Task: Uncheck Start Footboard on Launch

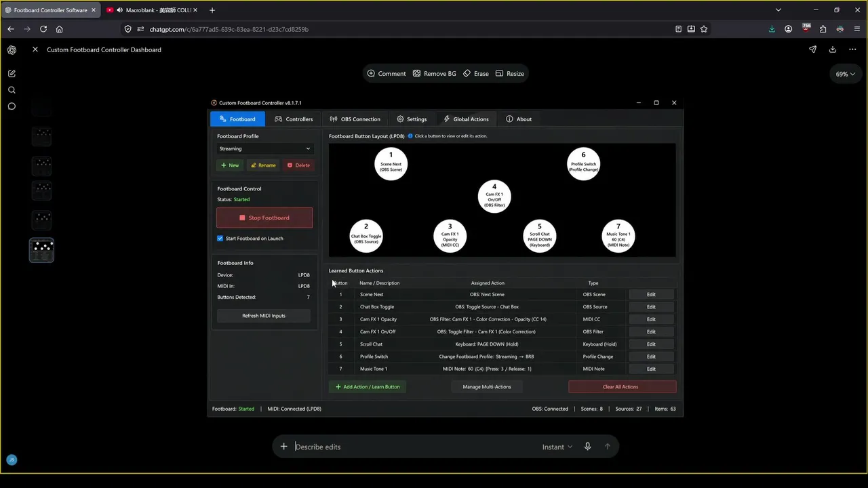Action: coord(220,239)
